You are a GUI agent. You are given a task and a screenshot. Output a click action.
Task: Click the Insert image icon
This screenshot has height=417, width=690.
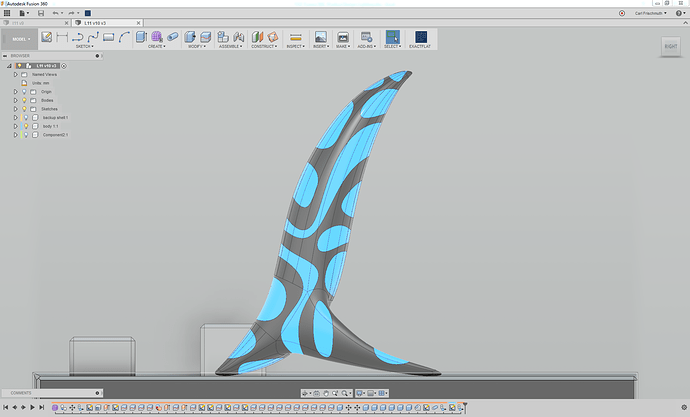tap(321, 37)
